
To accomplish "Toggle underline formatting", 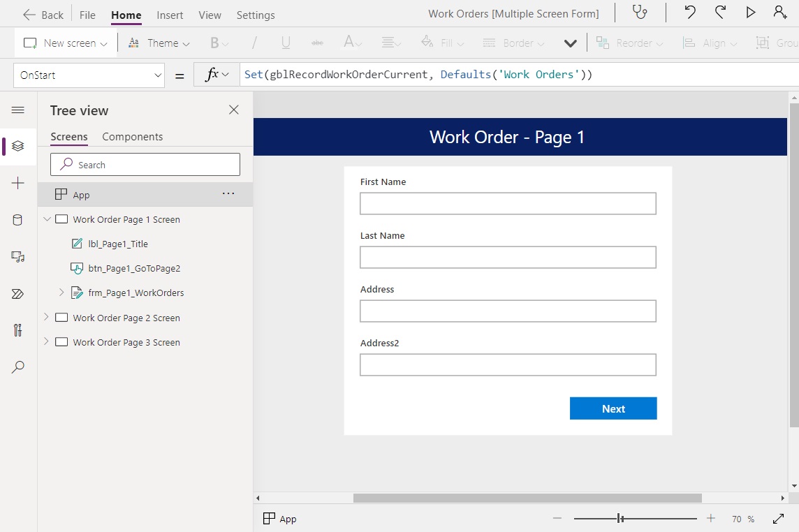I will [285, 43].
